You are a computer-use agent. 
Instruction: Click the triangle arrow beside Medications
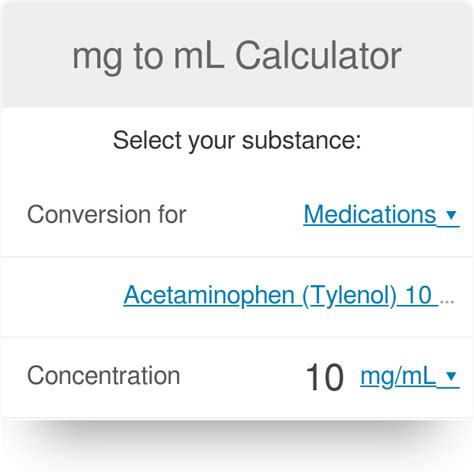[x=451, y=215]
